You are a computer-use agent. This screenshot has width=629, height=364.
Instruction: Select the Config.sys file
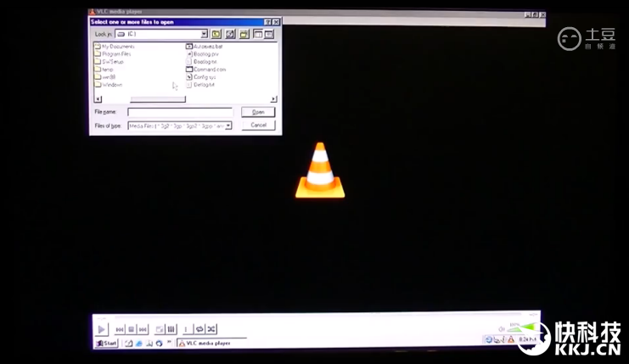201,77
